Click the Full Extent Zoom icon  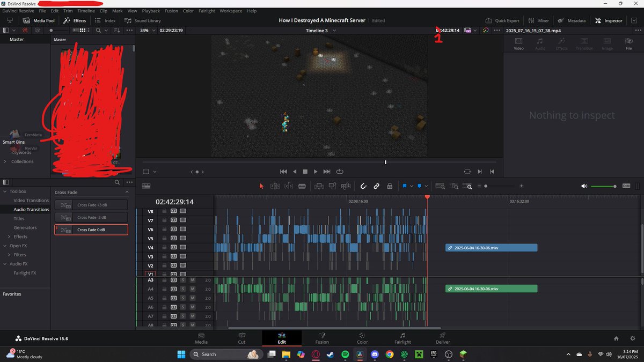[x=440, y=186]
